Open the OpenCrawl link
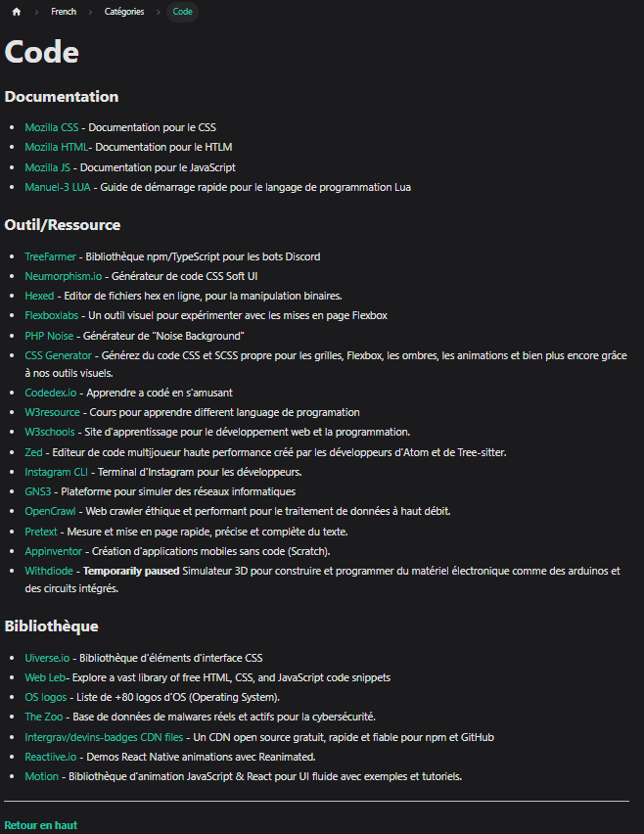This screenshot has width=644, height=834. tap(51, 511)
